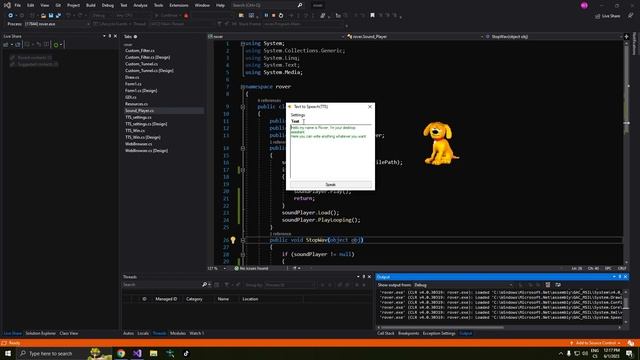
Task: Switch to the Call Stack tab
Action: pyautogui.click(x=386, y=333)
